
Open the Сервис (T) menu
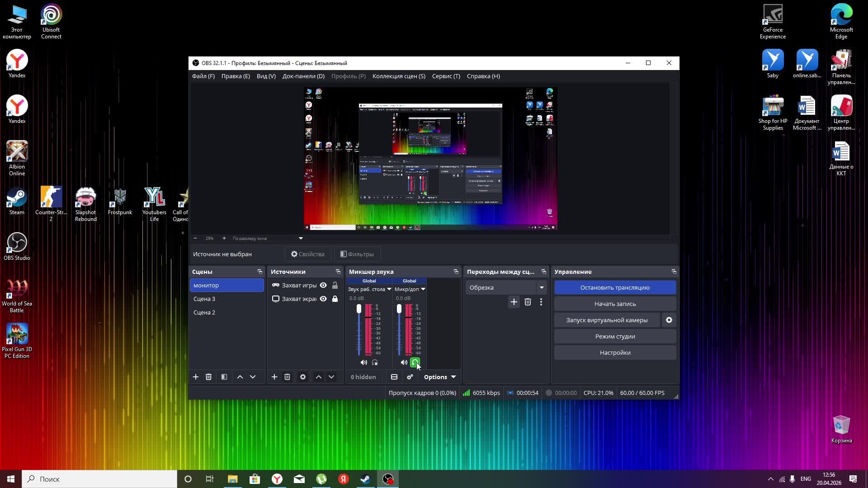point(446,76)
